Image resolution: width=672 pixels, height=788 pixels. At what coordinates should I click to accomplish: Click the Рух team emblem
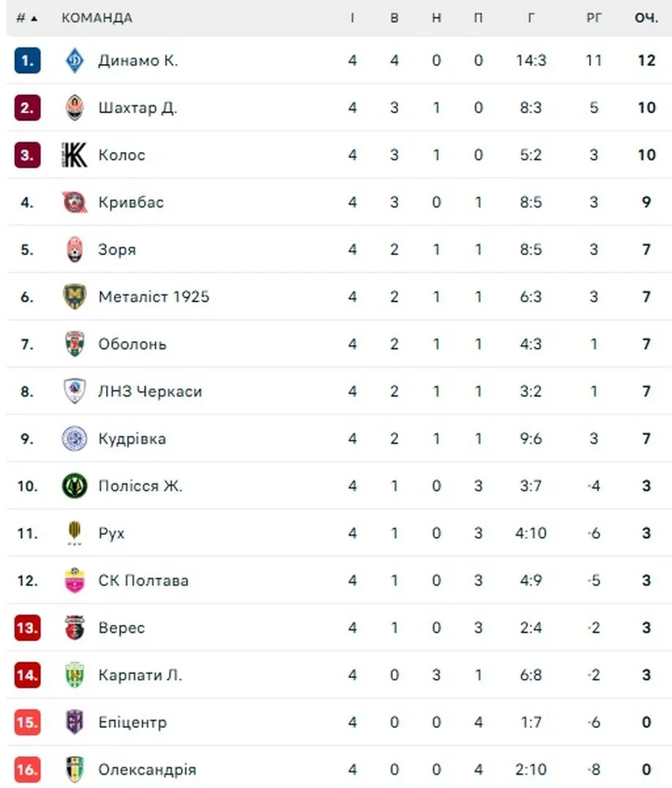point(74,532)
